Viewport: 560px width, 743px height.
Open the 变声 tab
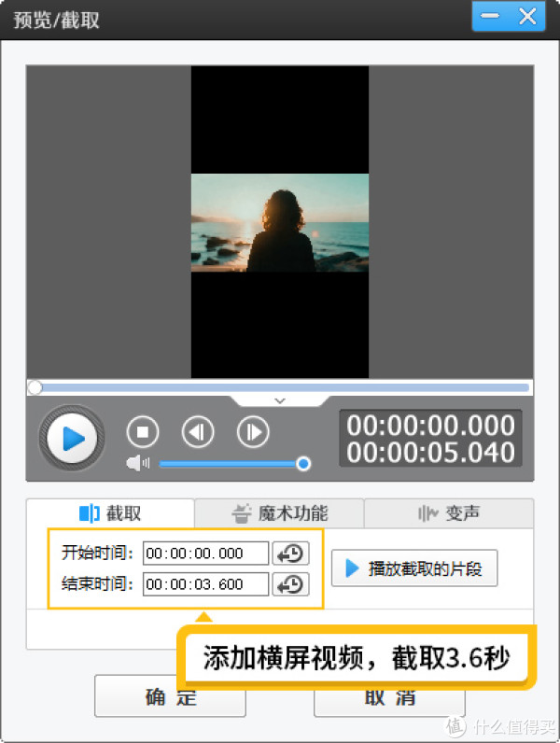tap(449, 513)
